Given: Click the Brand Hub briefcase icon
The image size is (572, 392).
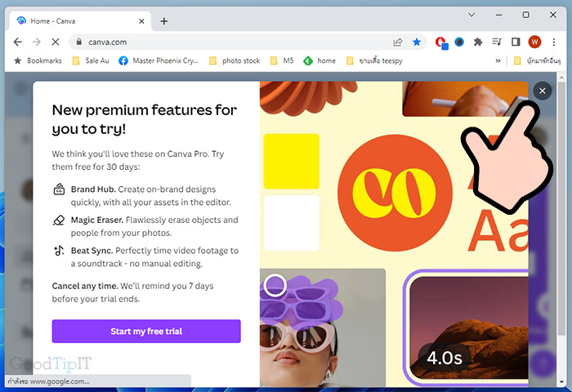Looking at the screenshot, I should pos(59,189).
